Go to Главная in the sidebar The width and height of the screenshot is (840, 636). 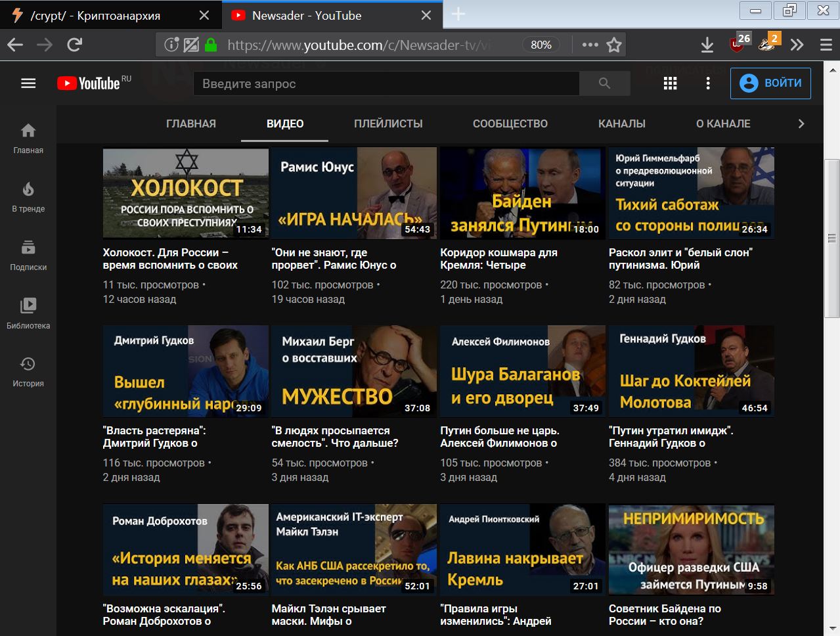[28, 139]
